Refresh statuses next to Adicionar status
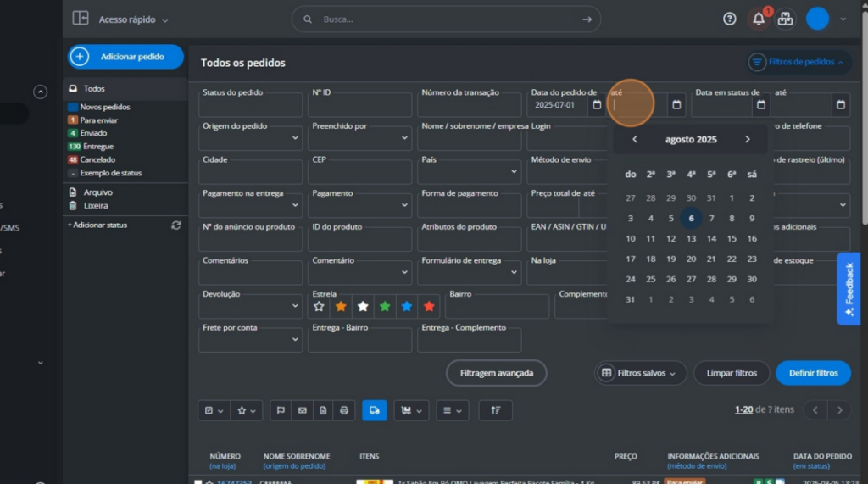This screenshot has height=484, width=868. [176, 225]
